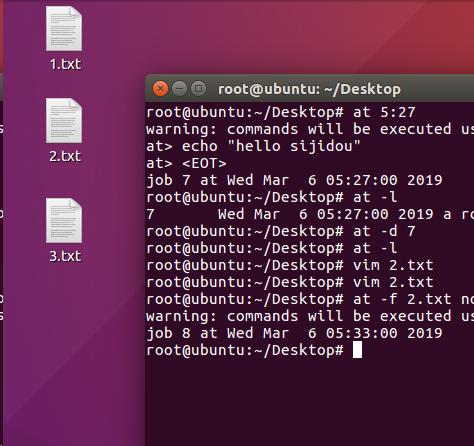This screenshot has width=474, height=446.
Task: Click the queue listing row starting with '7 Wed Mar'
Action: point(310,214)
